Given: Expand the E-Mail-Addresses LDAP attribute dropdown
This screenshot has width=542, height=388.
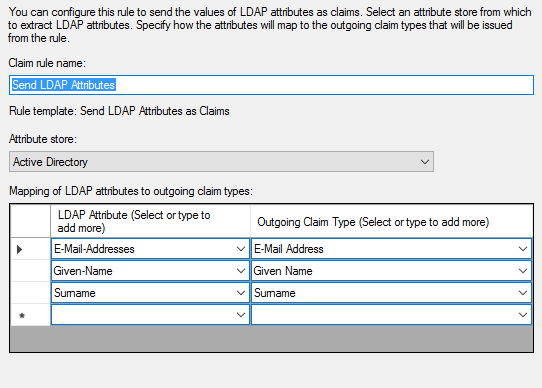Looking at the screenshot, I should coord(241,249).
